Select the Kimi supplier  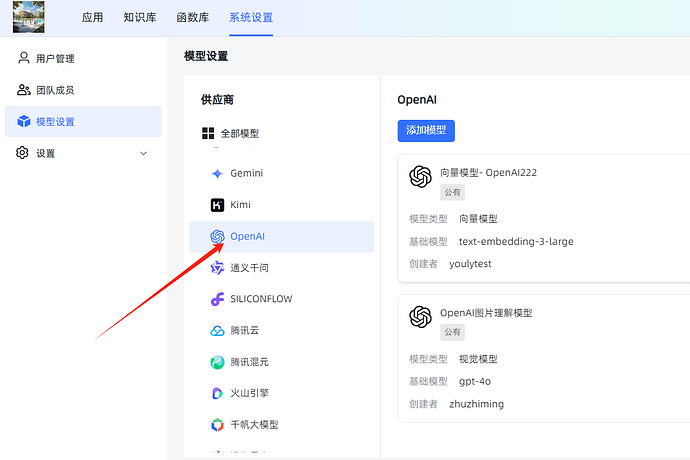coord(282,205)
